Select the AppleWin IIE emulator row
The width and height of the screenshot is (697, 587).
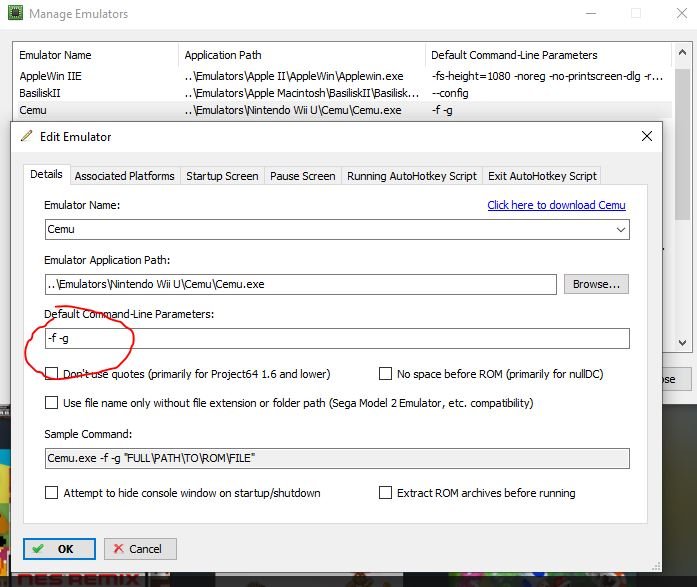point(342,76)
